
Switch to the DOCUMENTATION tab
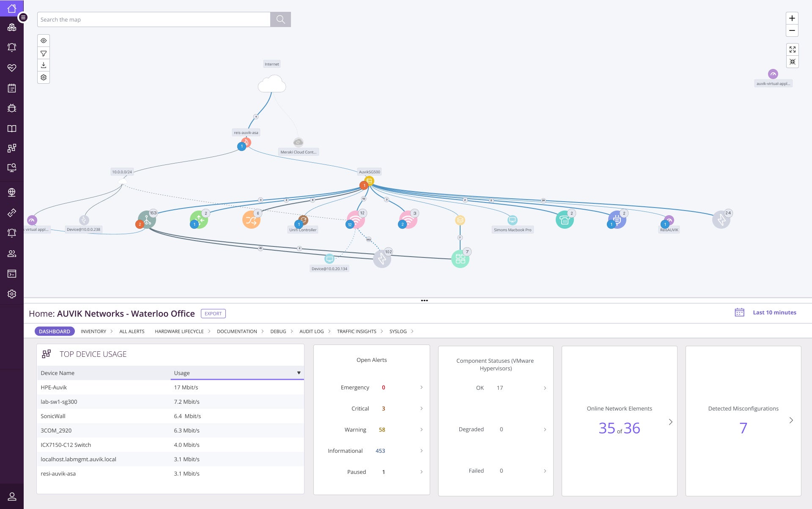[x=237, y=331]
